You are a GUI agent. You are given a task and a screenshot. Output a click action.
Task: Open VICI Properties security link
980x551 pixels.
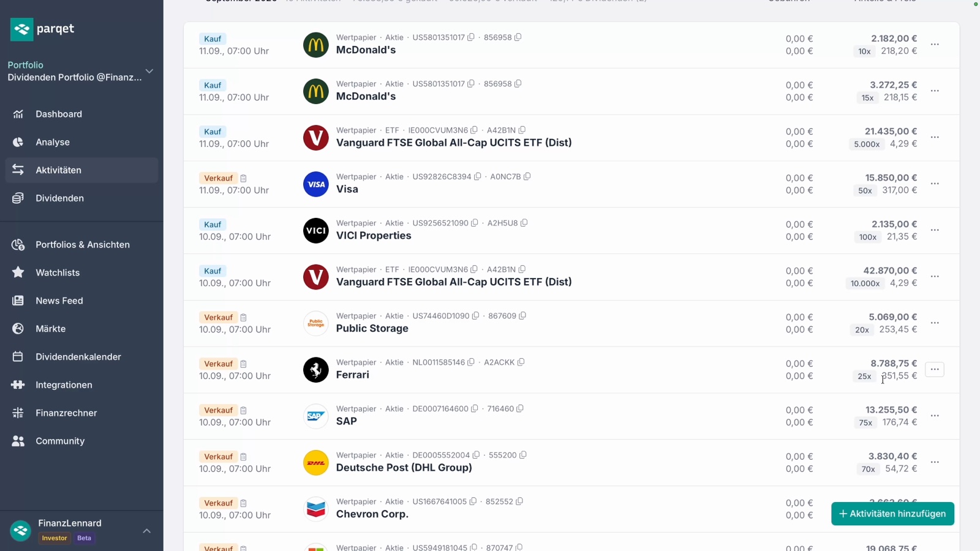374,236
